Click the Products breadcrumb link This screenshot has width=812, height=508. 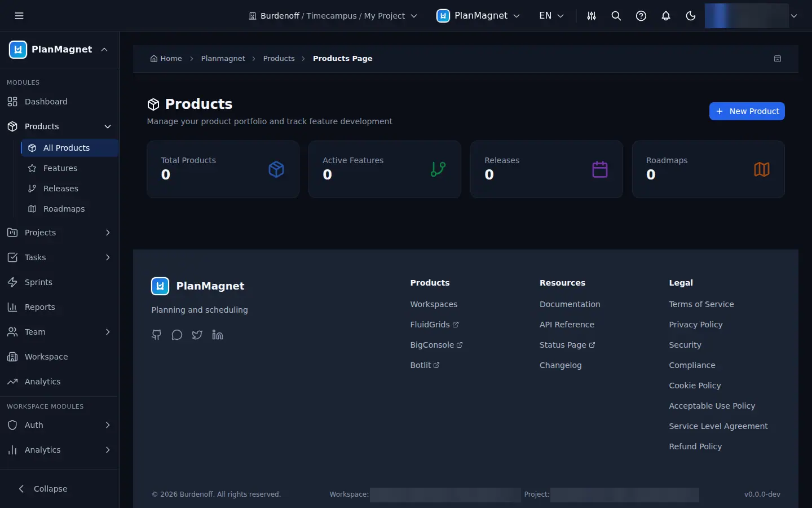279,59
